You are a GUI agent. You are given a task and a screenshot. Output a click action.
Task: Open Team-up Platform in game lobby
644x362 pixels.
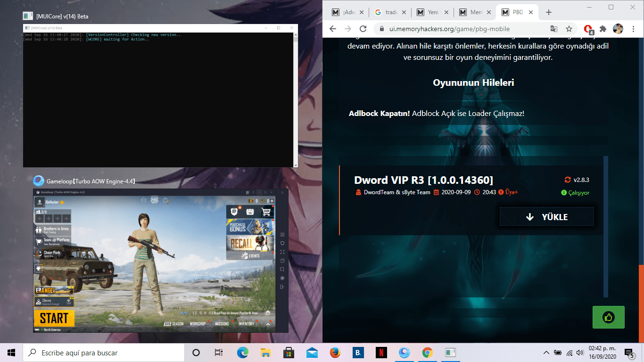[x=53, y=241]
